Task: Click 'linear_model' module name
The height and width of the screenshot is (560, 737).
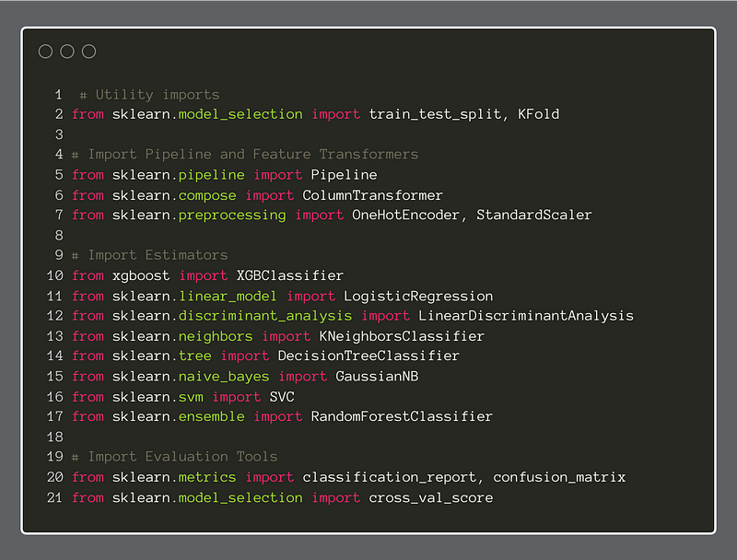Action: point(228,297)
